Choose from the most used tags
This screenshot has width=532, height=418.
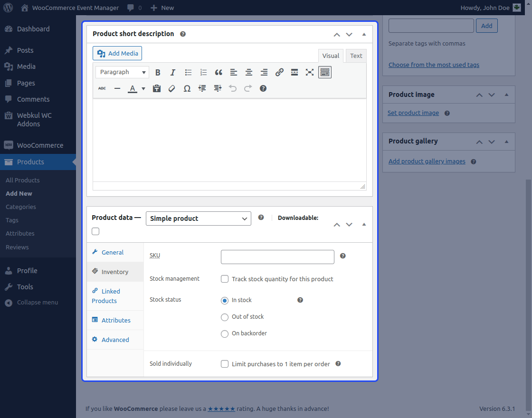click(434, 64)
